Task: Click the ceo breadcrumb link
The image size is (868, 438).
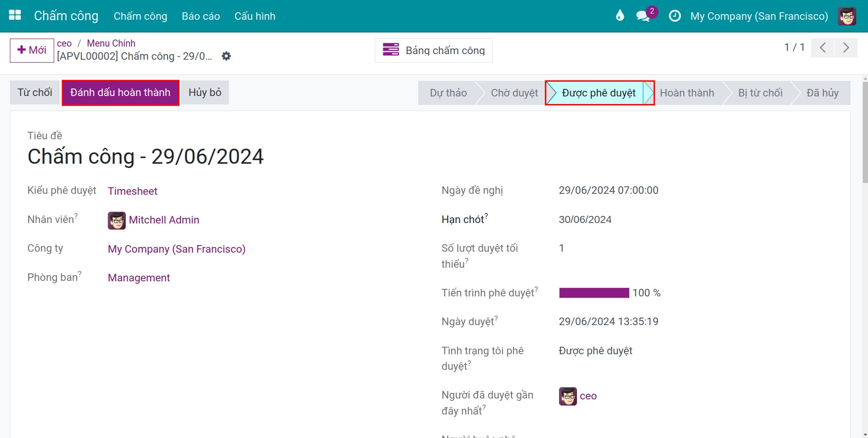Action: coord(64,43)
